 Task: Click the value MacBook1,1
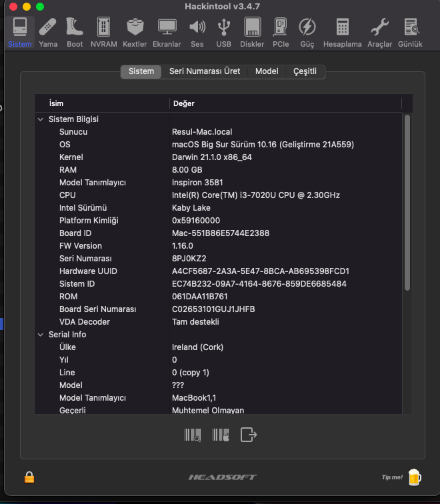pos(194,398)
